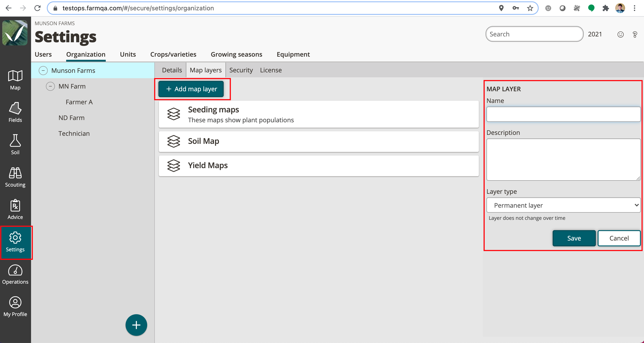Select MN Farm label in tree
This screenshot has height=343, width=644.
coord(72,86)
